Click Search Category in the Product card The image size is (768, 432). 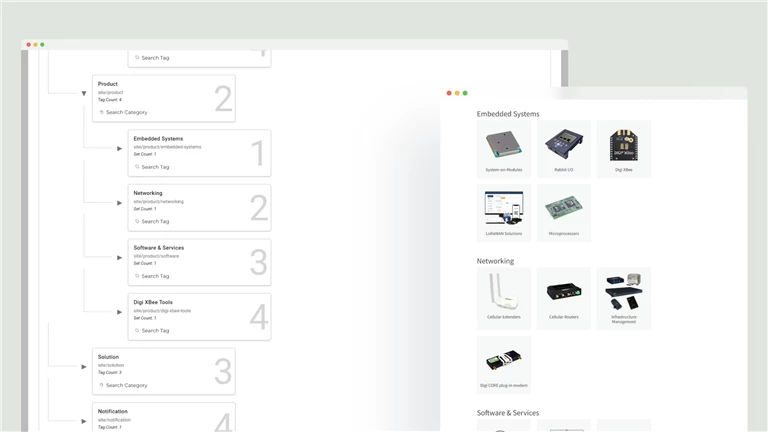pyautogui.click(x=126, y=112)
